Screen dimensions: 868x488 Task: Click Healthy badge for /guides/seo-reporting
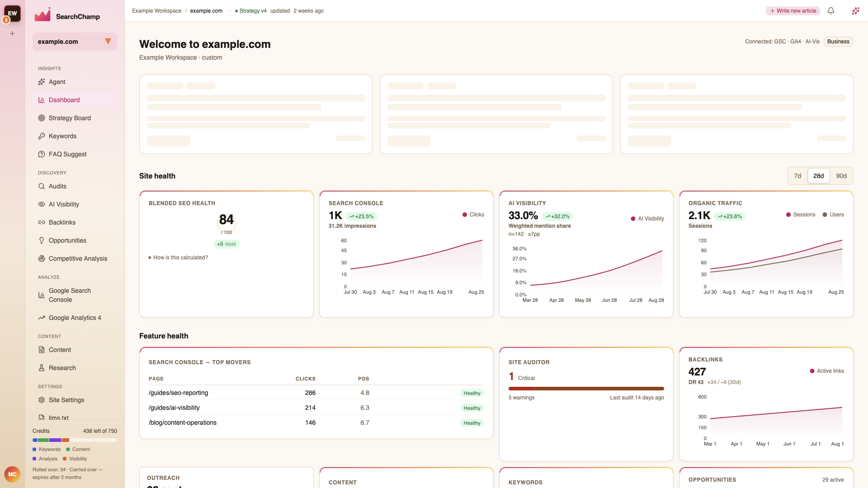(472, 393)
